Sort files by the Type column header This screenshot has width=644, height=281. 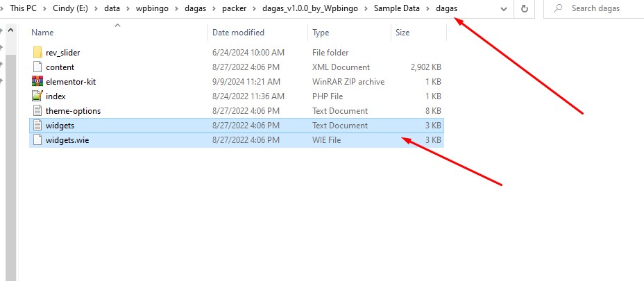pos(321,33)
